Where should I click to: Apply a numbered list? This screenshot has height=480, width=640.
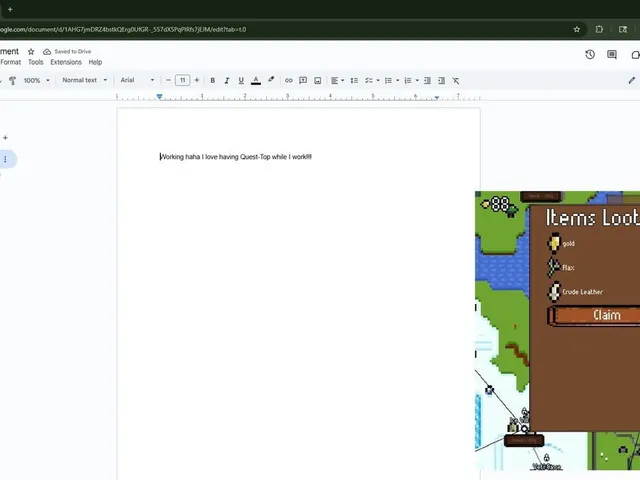click(408, 80)
